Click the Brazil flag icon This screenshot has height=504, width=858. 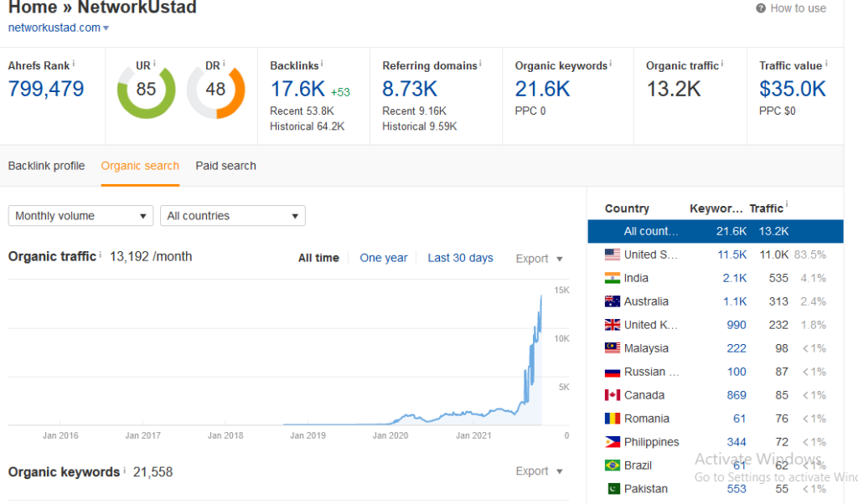612,465
